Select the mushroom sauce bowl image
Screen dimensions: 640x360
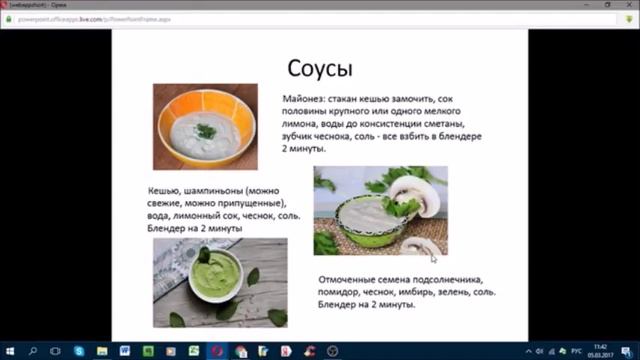tap(380, 211)
